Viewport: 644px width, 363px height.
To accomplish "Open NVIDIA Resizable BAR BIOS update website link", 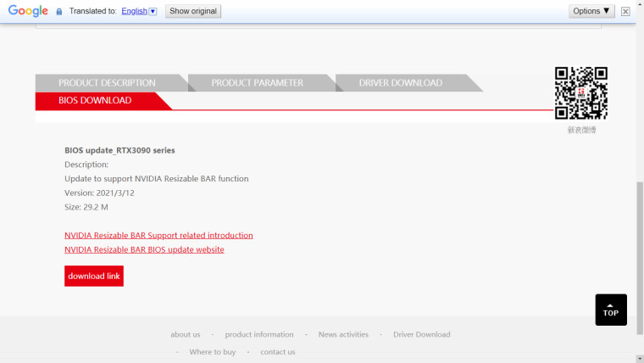I will tap(144, 249).
